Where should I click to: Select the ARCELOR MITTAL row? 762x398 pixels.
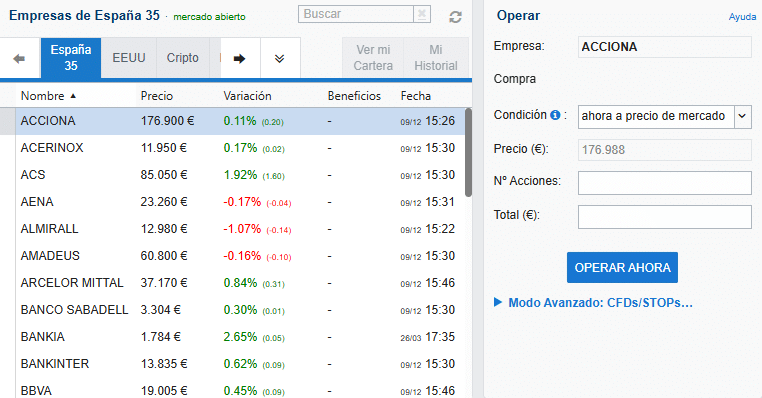232,283
